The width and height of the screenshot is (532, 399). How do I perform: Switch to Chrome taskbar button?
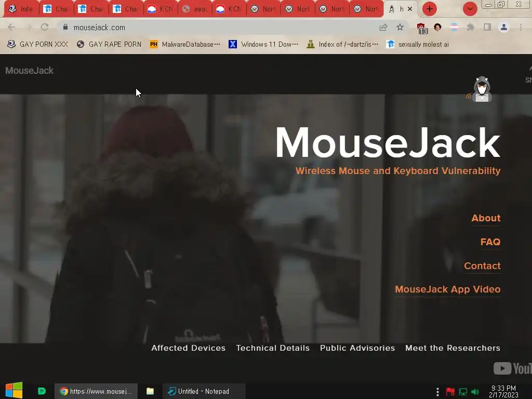(96, 391)
